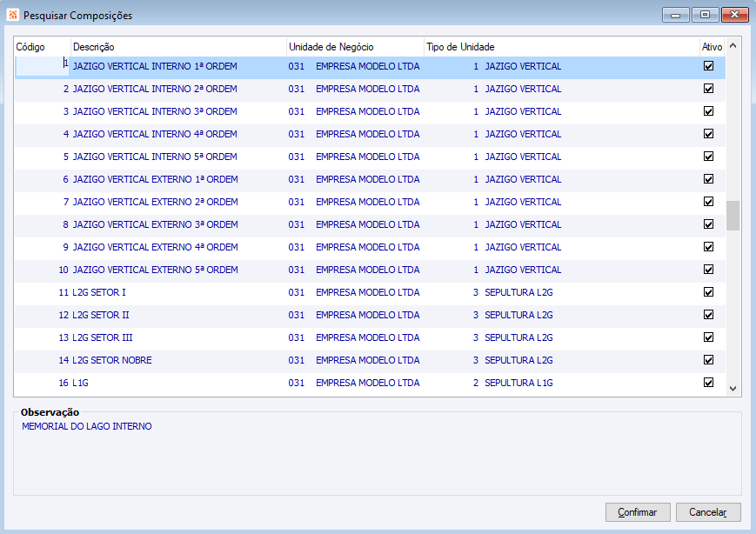Click the app icon in title bar

point(13,15)
